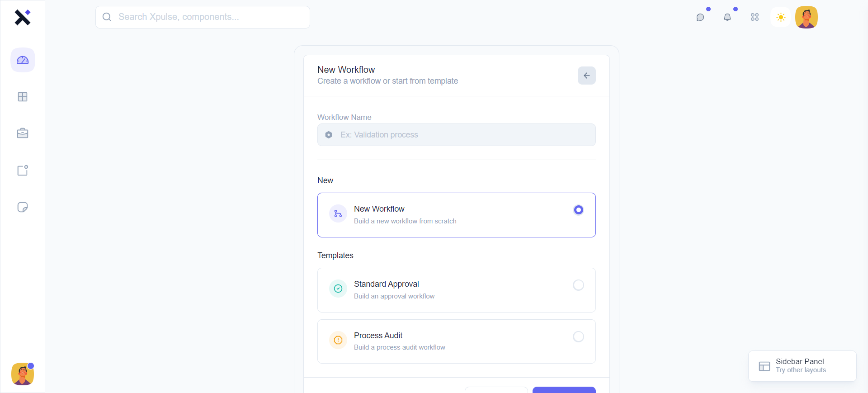The height and width of the screenshot is (393, 868).
Task: Open the briefcase sidebar icon
Action: [x=23, y=133]
